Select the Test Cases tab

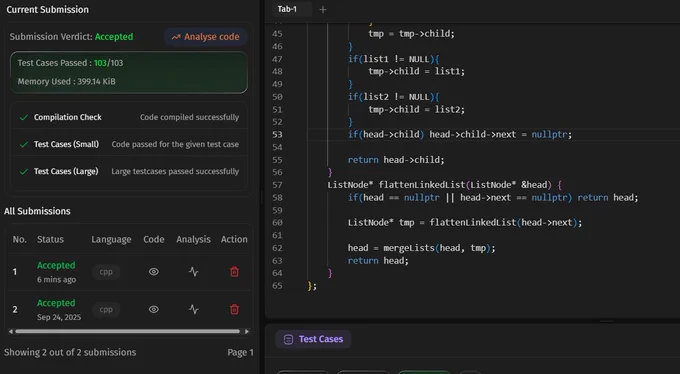tap(313, 339)
